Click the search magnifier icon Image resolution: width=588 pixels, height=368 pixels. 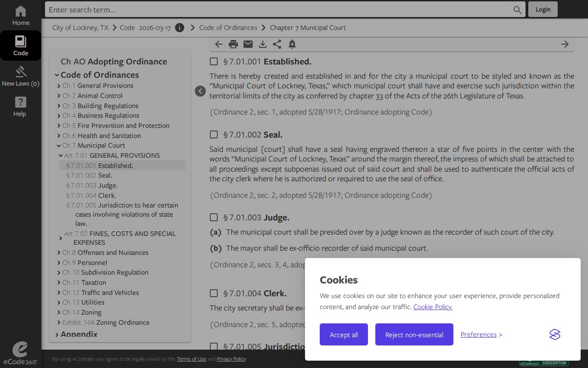click(517, 10)
